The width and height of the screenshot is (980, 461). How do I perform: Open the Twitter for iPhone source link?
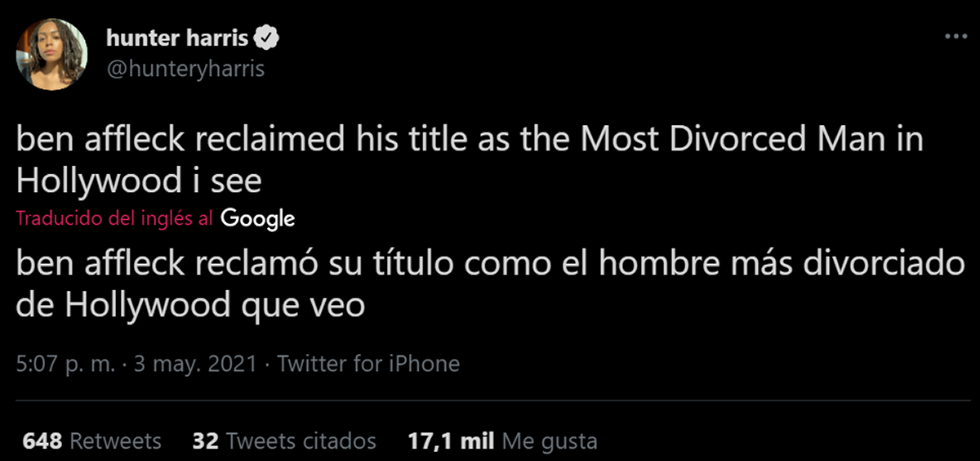point(368,364)
